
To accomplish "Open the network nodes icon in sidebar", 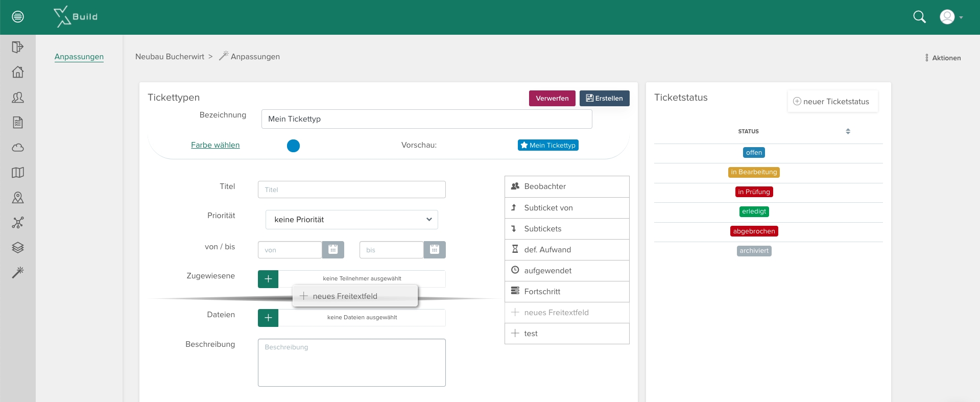I will click(x=18, y=223).
